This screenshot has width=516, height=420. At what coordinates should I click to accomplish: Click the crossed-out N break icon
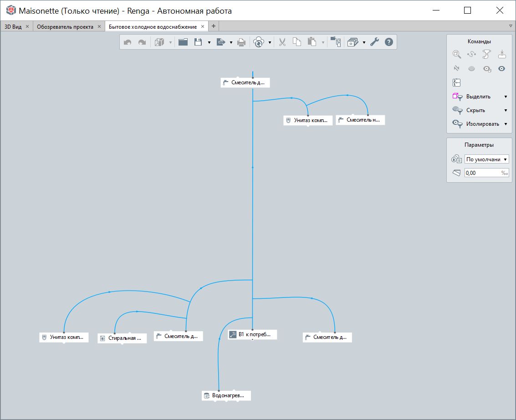[x=456, y=68]
